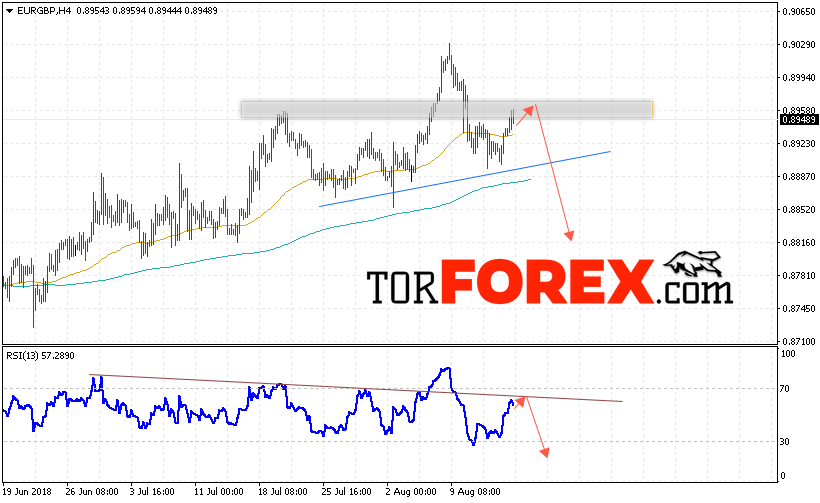Click the 11 Jul 00:00 time label
The height and width of the screenshot is (503, 820).
(219, 492)
